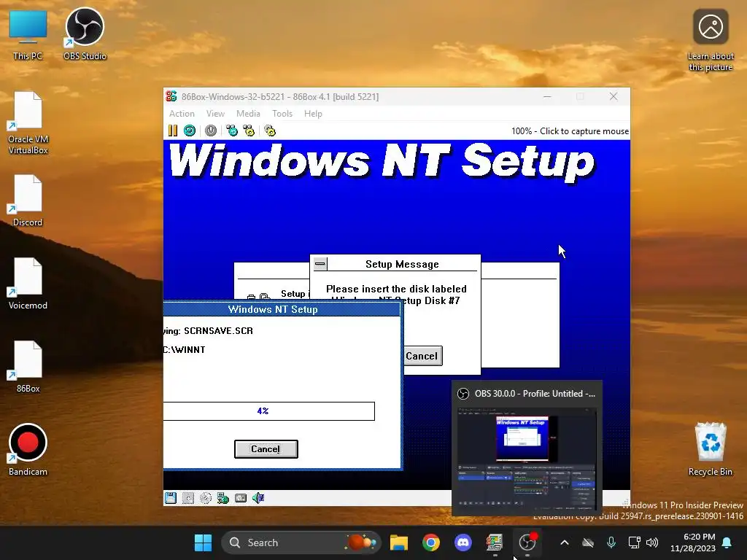Viewport: 747px width, 560px height.
Task: Click the grey ACPI shutdown power icon
Action: click(x=211, y=131)
